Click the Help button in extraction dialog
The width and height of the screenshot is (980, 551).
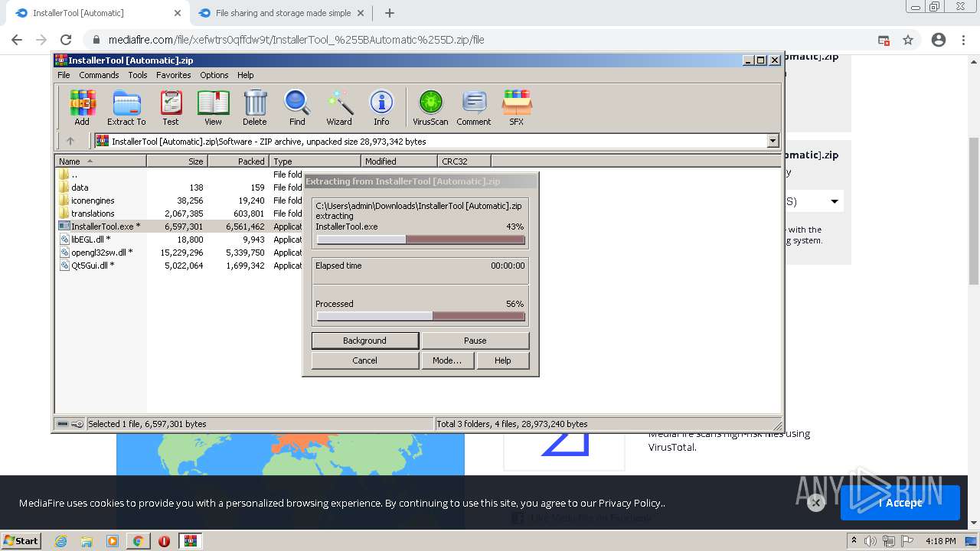click(502, 360)
